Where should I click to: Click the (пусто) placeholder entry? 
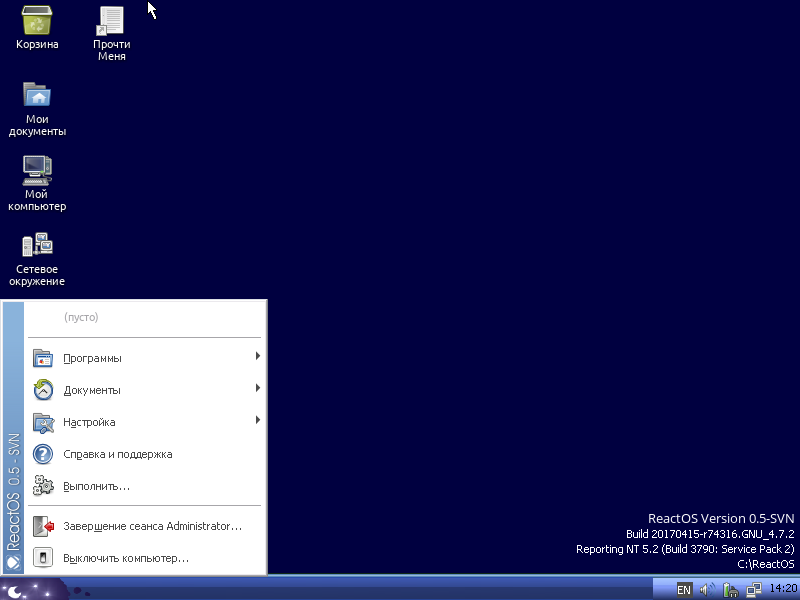81,317
